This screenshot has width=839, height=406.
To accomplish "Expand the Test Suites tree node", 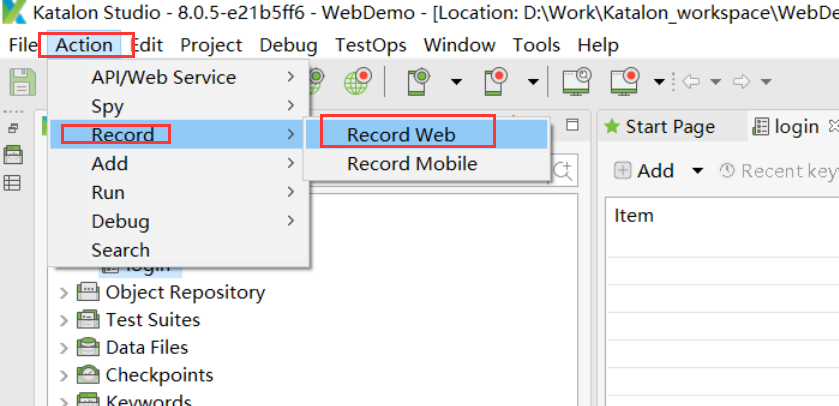I will [x=65, y=321].
